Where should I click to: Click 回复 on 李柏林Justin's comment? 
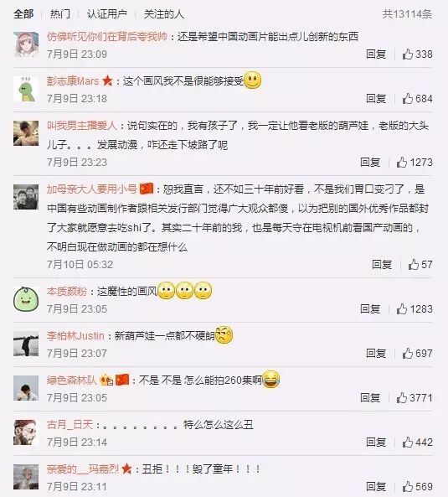point(376,353)
